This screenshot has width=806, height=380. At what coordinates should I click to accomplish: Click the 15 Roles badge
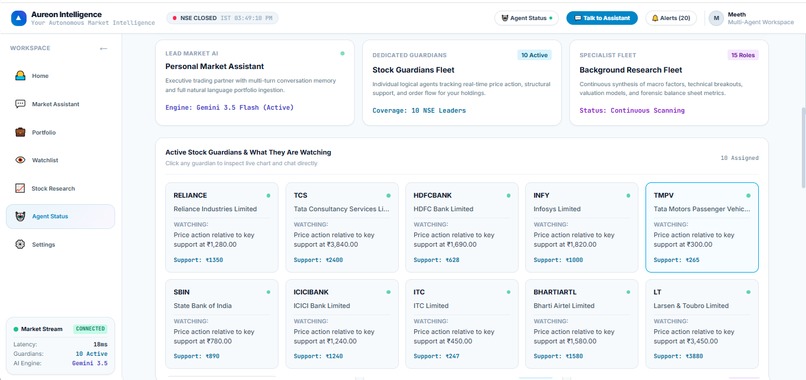(x=743, y=55)
